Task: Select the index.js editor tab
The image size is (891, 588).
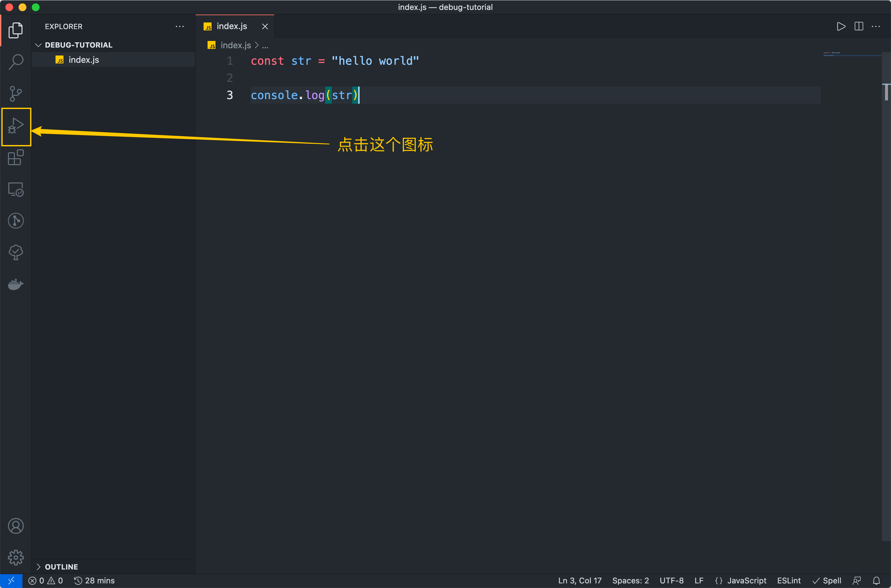Action: (x=231, y=27)
